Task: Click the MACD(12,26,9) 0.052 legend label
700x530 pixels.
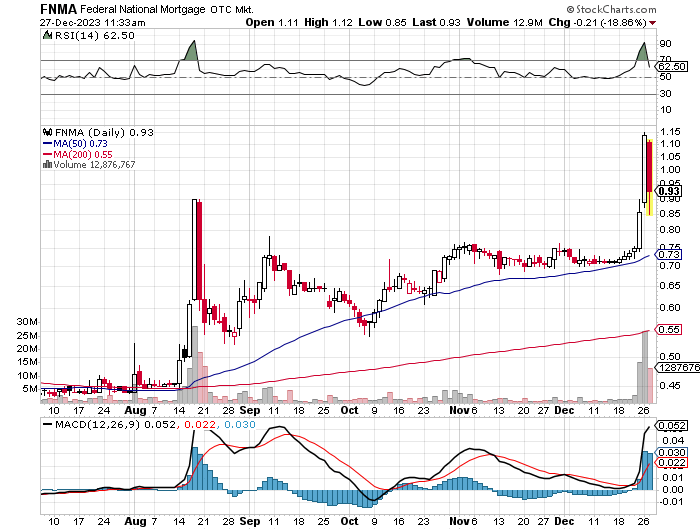Action: (115, 424)
